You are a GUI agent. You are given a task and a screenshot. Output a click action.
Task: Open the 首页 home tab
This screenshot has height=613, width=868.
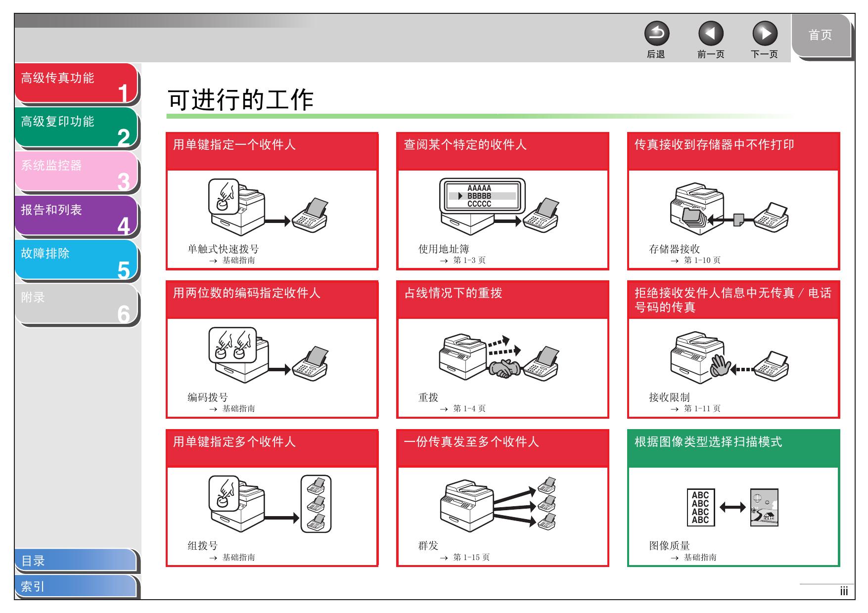click(820, 36)
